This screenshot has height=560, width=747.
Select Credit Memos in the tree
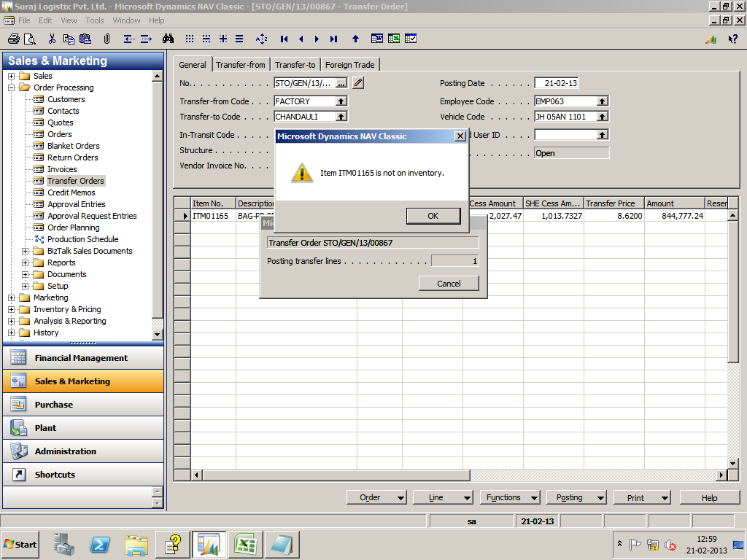pos(71,192)
